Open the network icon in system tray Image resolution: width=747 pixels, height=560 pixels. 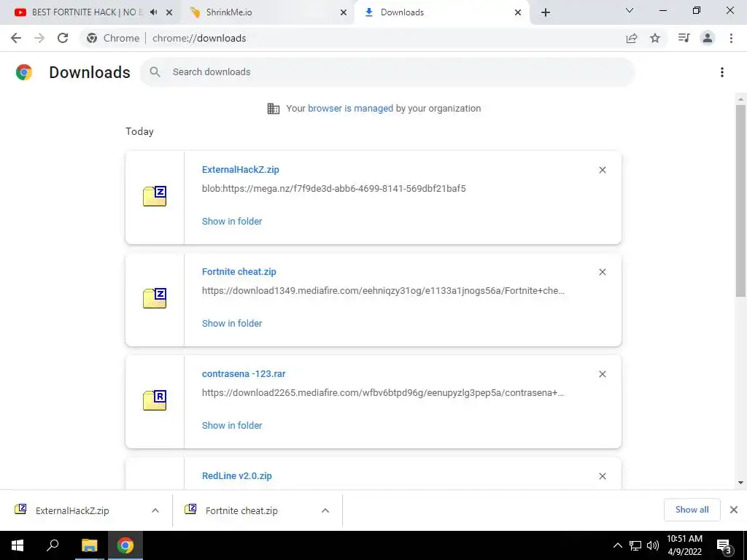(x=635, y=545)
